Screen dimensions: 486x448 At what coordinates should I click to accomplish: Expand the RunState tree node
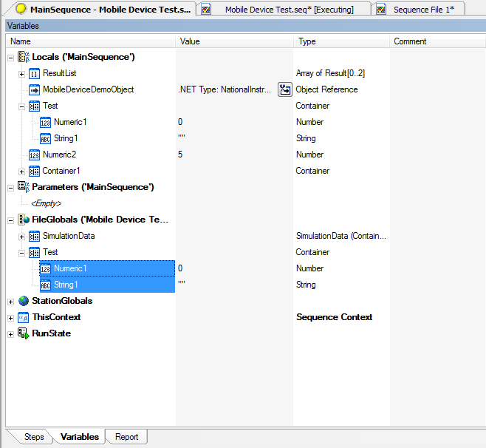pos(10,333)
